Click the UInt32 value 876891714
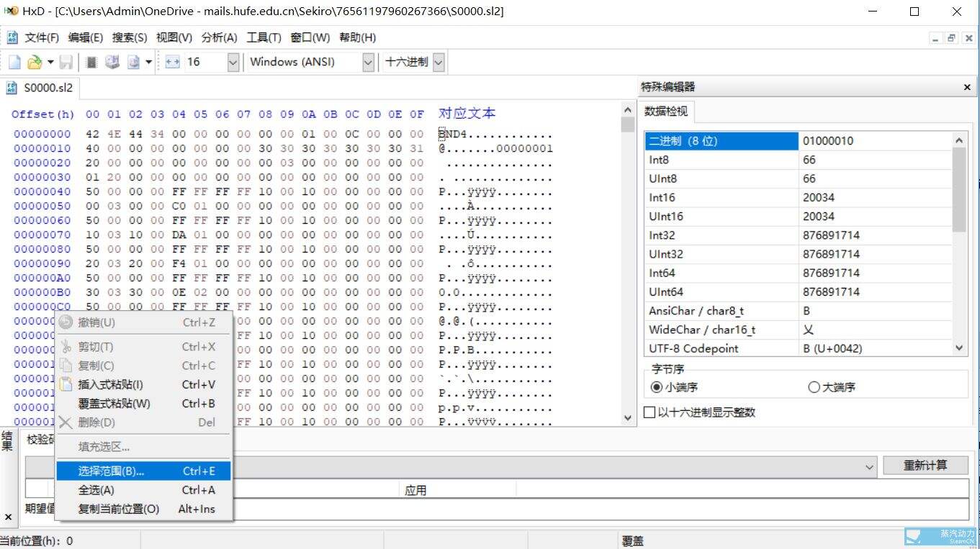The width and height of the screenshot is (980, 549). tap(831, 254)
